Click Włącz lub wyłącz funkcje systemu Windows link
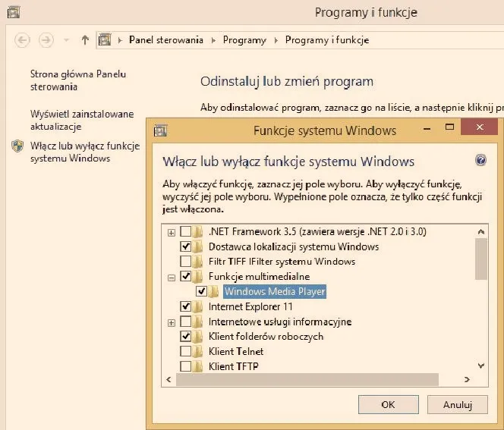This screenshot has height=430, width=504. pyautogui.click(x=85, y=152)
